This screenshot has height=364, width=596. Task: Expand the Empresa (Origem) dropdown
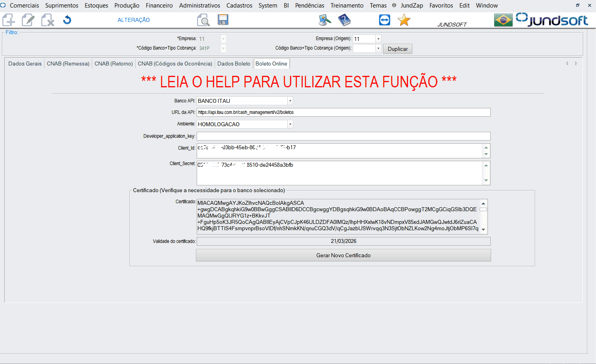pos(378,39)
